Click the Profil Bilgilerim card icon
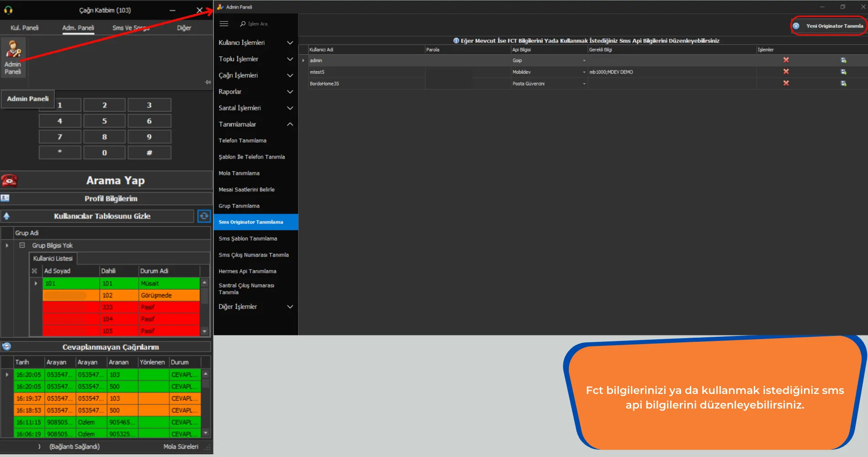Image resolution: width=868 pixels, height=457 pixels. coord(5,198)
